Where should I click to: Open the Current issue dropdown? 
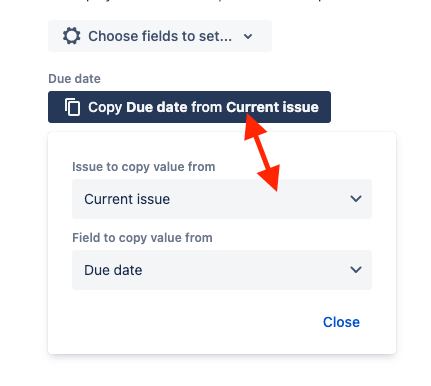click(x=222, y=199)
